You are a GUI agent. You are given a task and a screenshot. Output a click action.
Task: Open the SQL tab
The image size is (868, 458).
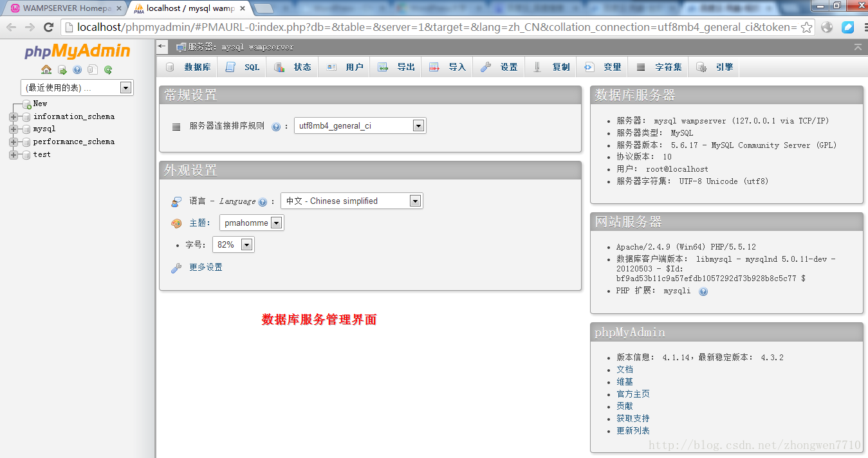point(243,67)
